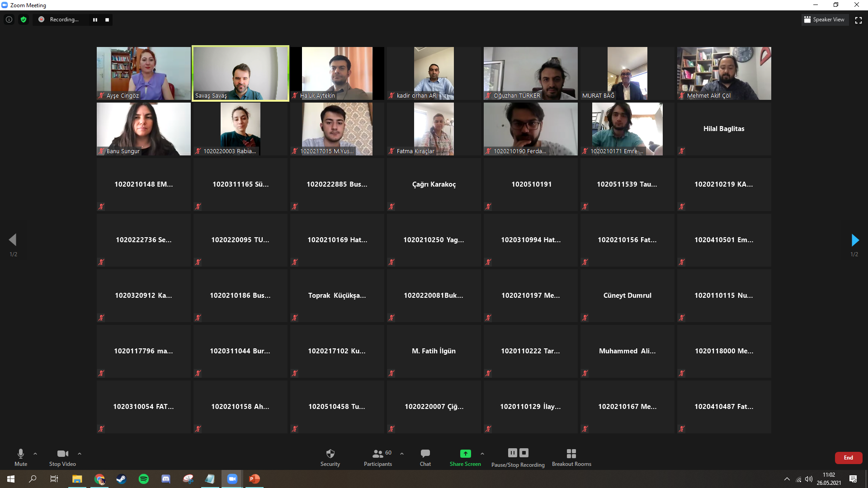Show hidden system tray icons

coord(787,479)
